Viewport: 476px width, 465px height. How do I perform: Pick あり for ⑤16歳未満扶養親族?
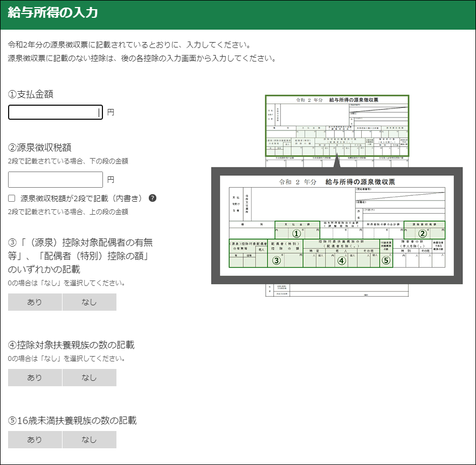(x=35, y=440)
